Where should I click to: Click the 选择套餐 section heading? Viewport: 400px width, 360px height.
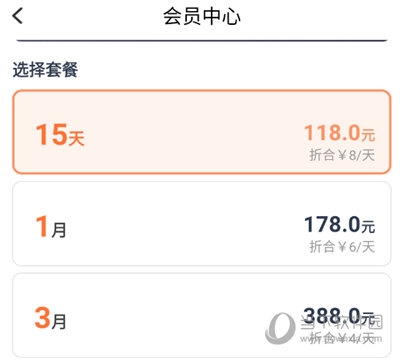45,70
